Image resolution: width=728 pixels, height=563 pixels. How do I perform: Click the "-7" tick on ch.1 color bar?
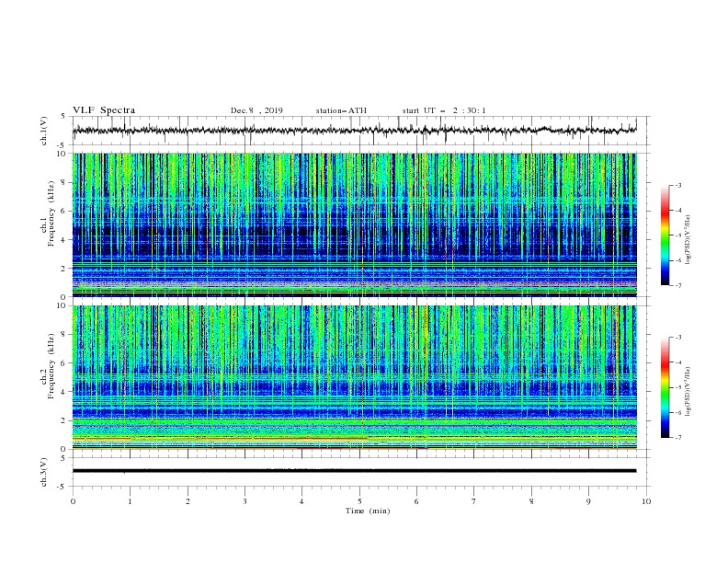click(677, 285)
